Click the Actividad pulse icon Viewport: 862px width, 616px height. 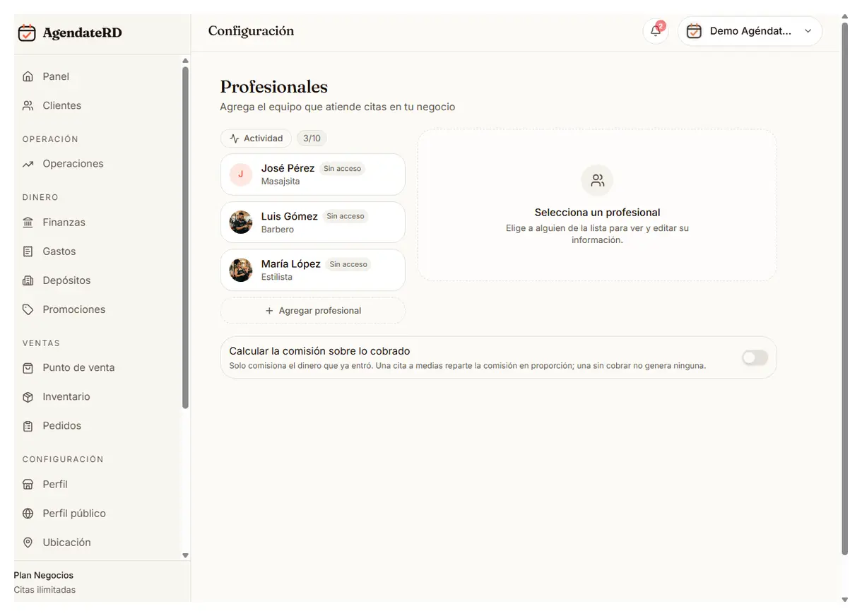(235, 138)
